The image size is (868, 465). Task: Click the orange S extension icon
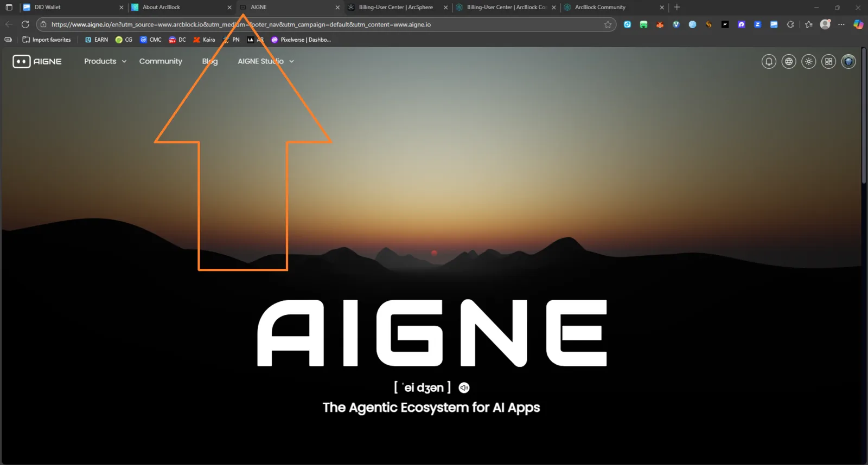709,24
